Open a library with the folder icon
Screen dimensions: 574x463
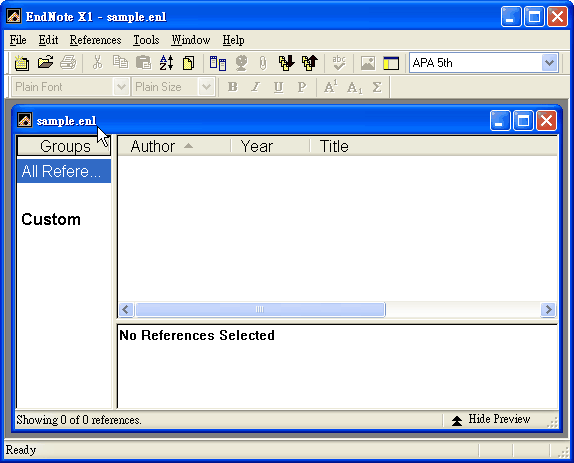coord(45,63)
